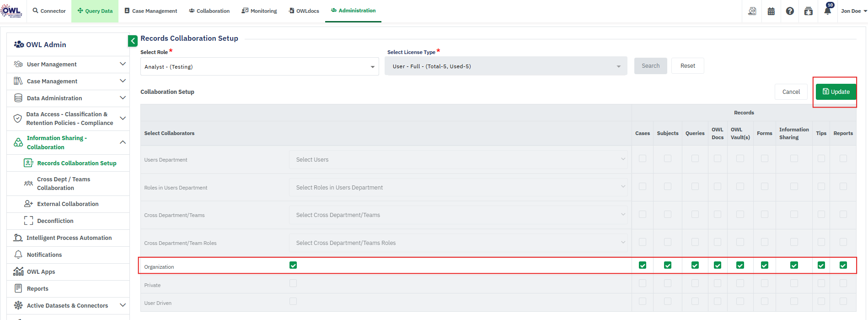Open the Case Management top menu
The image size is (868, 320).
(x=151, y=11)
